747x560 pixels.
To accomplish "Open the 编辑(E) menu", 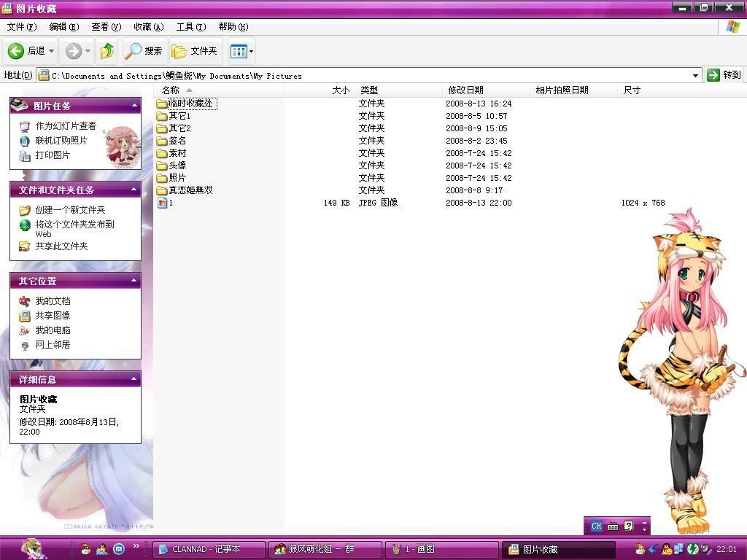I will (64, 27).
